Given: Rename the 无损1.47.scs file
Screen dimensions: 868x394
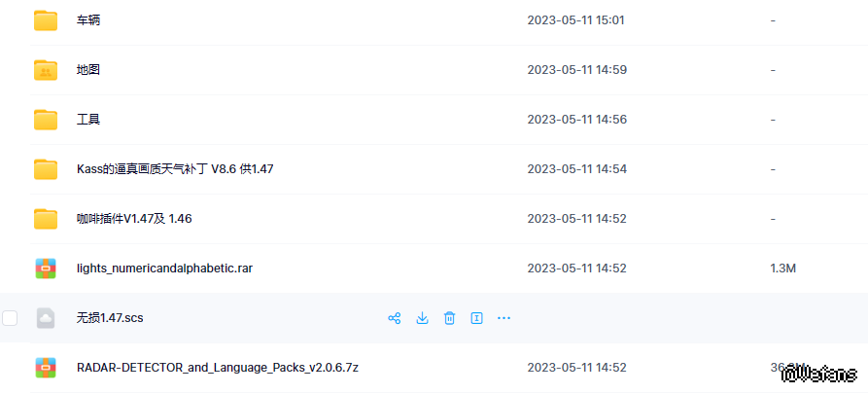Looking at the screenshot, I should click(476, 318).
